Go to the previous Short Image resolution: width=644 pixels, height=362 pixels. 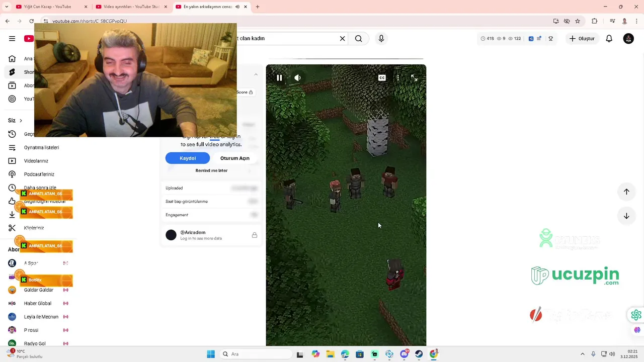(626, 192)
